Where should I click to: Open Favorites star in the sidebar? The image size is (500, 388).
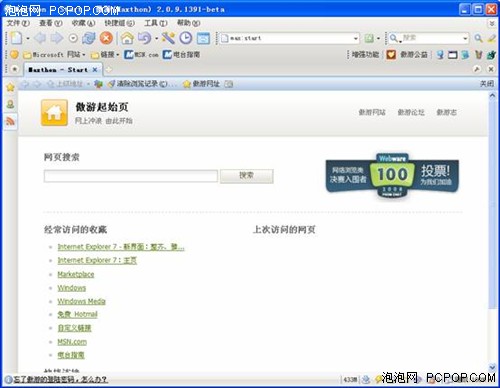(10, 87)
